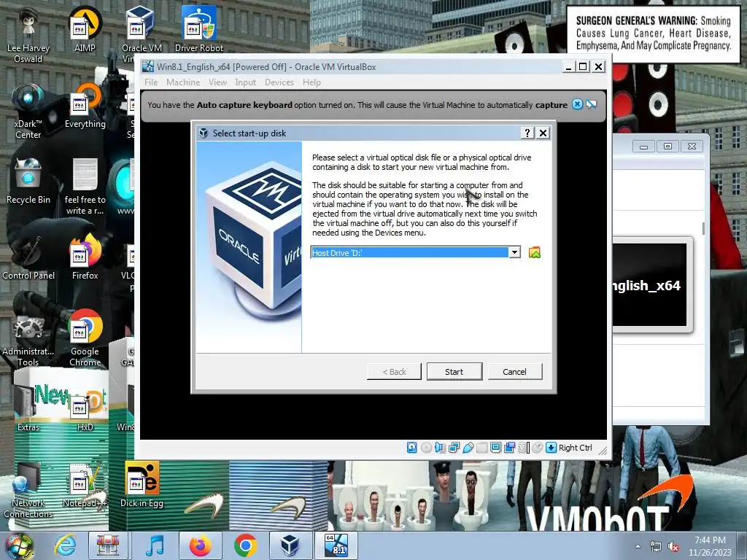Open Lee Harvey Oswald desktop icon

[x=28, y=34]
